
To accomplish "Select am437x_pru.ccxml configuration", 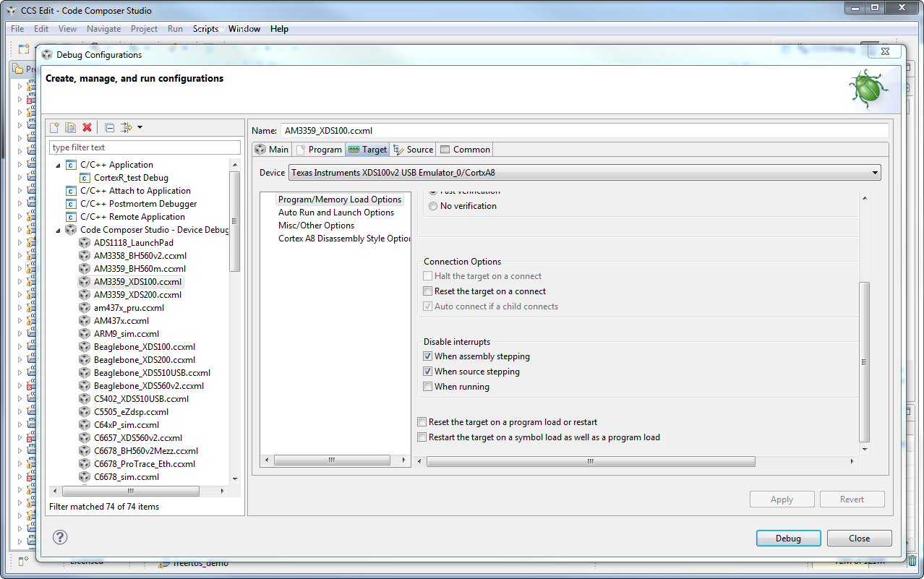I will 130,308.
